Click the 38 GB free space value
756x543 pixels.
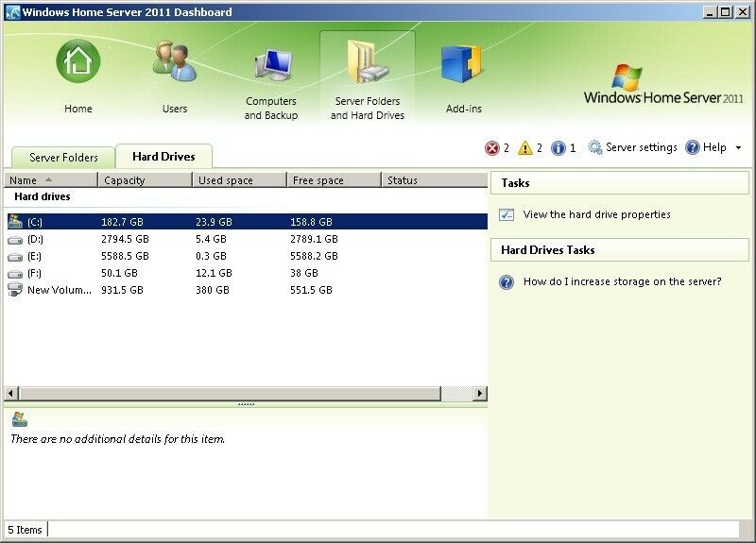click(304, 273)
